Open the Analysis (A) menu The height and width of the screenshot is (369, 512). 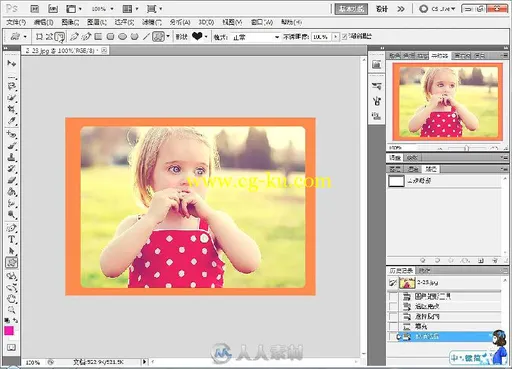180,22
